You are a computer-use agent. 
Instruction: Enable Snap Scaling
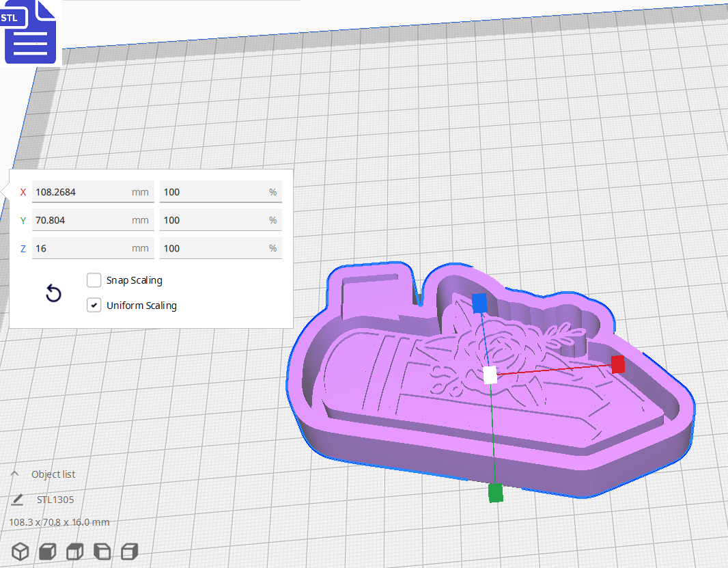94,280
